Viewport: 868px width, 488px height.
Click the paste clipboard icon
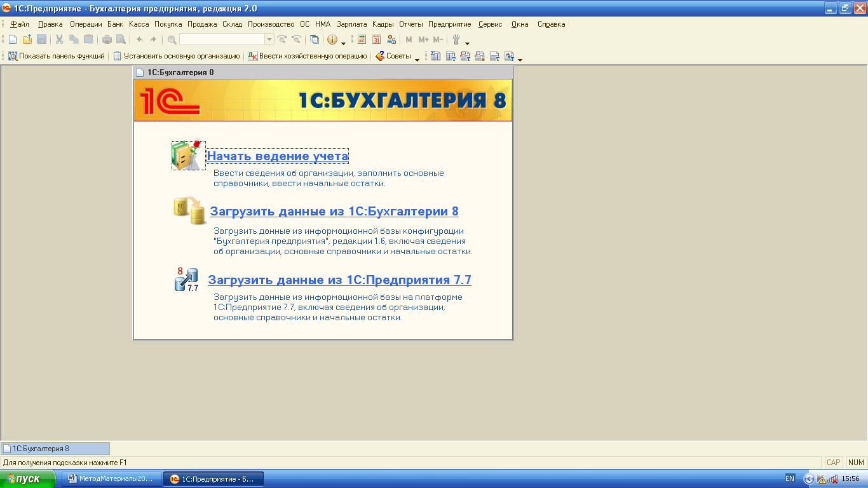tap(88, 39)
